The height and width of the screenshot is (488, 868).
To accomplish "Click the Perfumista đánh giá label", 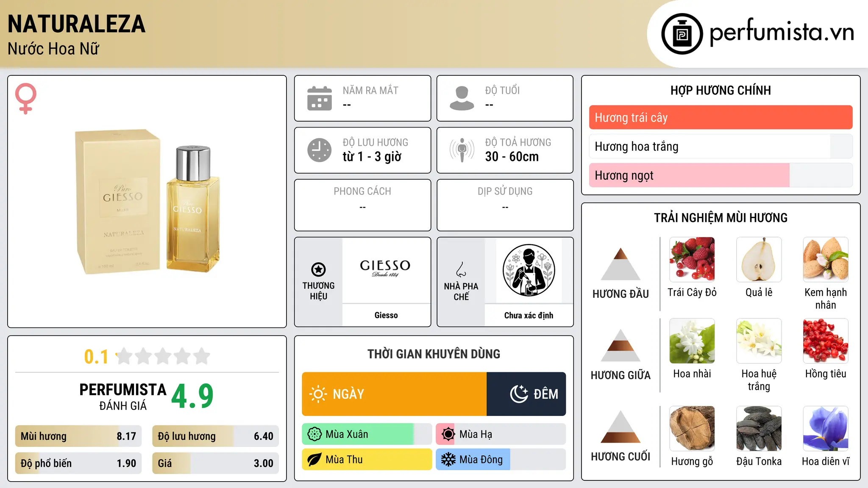I will point(123,396).
